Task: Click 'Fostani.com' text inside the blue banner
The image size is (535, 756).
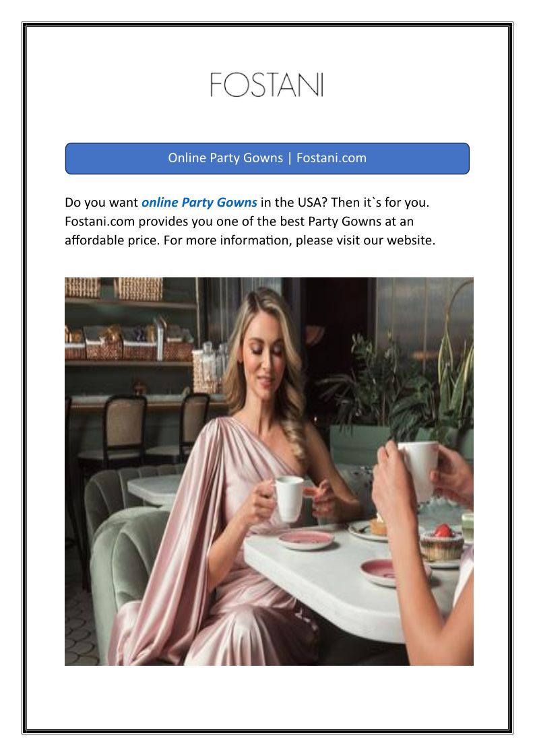Action: [332, 158]
